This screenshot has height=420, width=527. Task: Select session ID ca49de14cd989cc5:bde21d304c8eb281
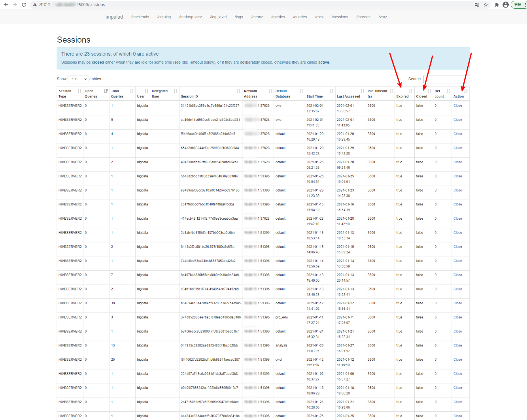[210, 120]
